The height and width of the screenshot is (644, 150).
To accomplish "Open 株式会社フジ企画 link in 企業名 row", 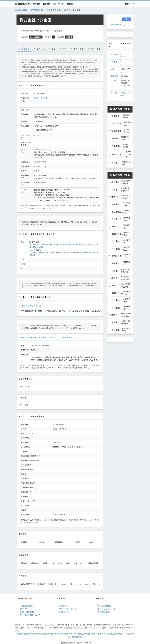I will click(x=40, y=98).
